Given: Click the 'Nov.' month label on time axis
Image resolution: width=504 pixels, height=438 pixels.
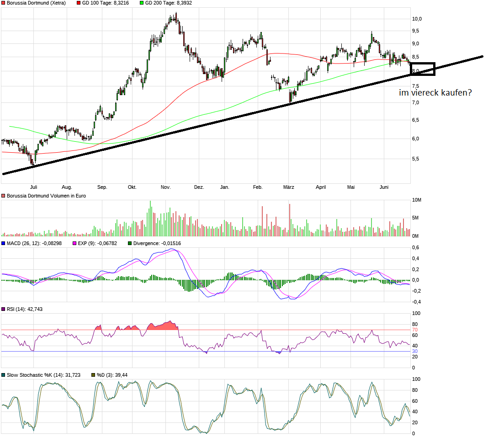Looking at the screenshot, I should tap(165, 187).
